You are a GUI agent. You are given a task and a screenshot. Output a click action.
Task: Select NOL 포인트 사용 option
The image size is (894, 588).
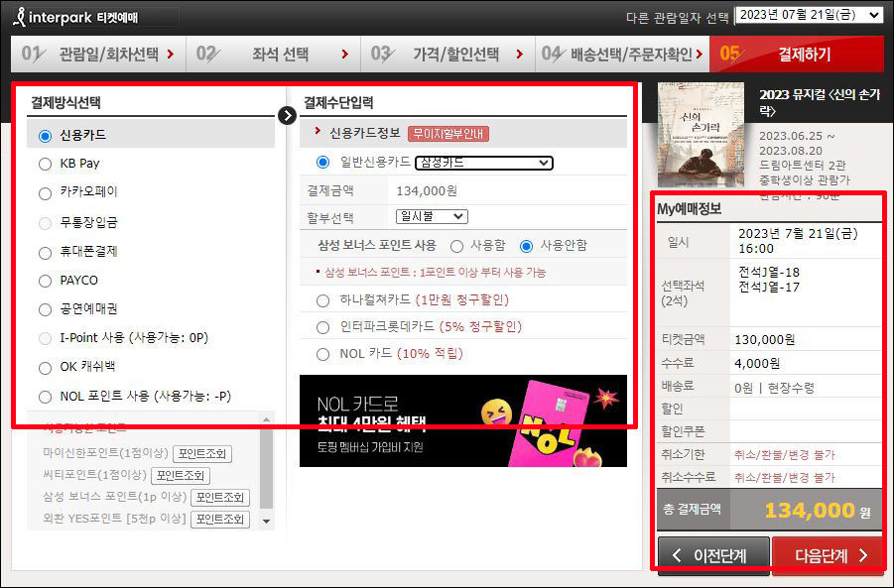point(45,398)
